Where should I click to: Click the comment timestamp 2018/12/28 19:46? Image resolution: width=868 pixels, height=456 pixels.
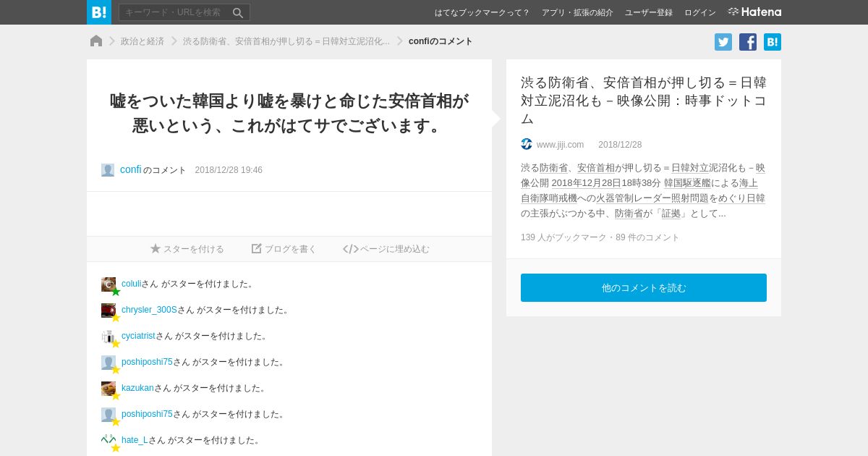point(229,170)
